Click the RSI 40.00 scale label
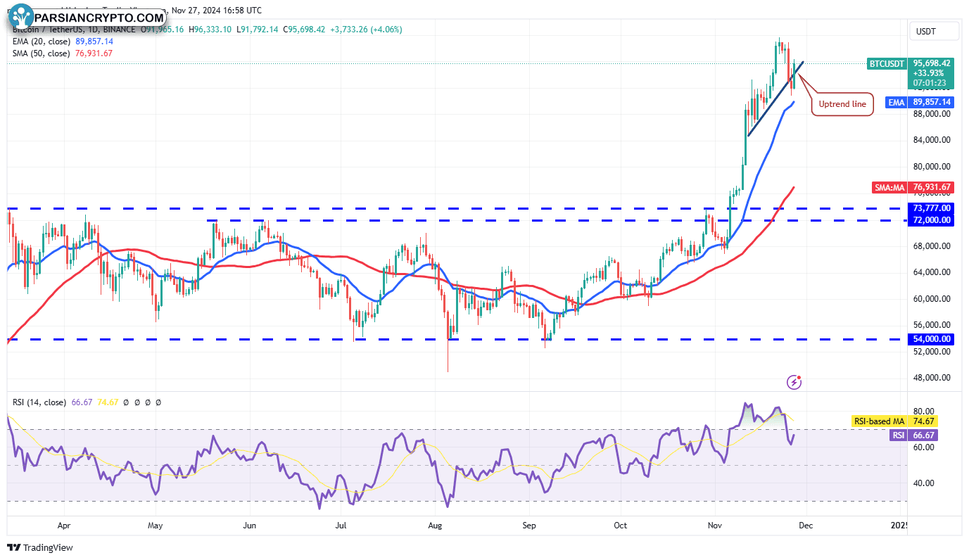 tap(924, 483)
